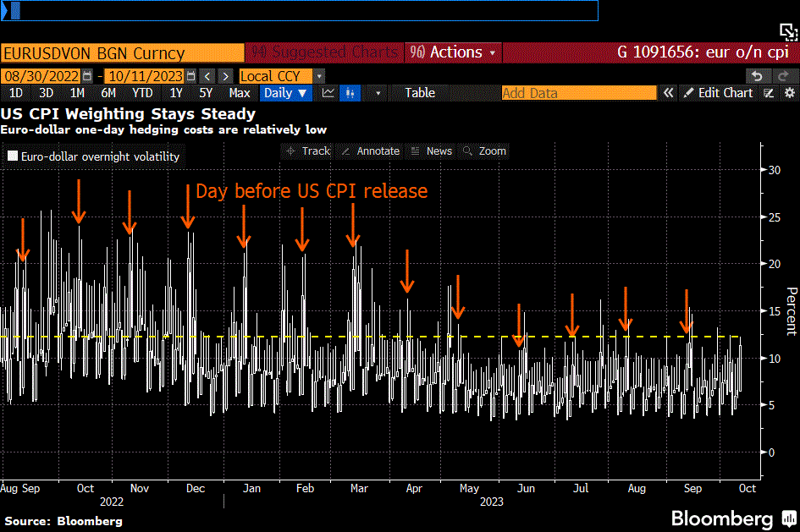Show News on the chart
Screen dimensions: 800x532
[432, 151]
